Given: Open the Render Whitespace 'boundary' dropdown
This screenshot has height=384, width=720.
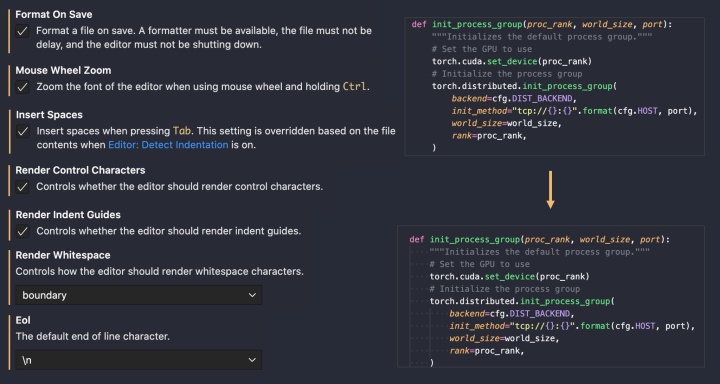Looking at the screenshot, I should click(x=139, y=295).
